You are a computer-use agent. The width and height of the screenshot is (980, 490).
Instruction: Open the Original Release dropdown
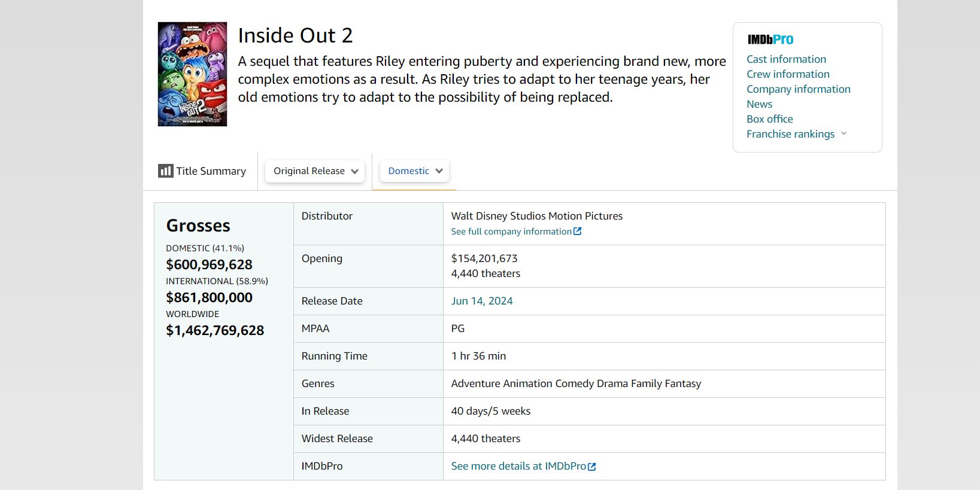pos(315,171)
